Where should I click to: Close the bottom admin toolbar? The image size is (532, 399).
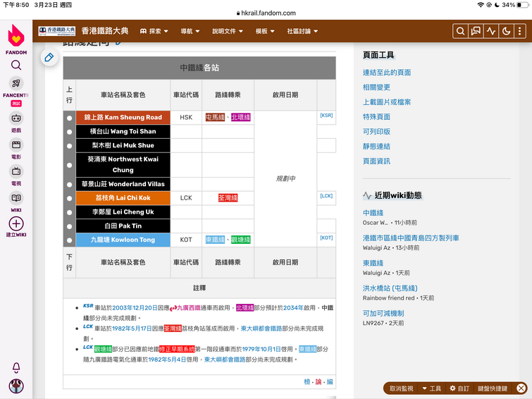tap(521, 388)
